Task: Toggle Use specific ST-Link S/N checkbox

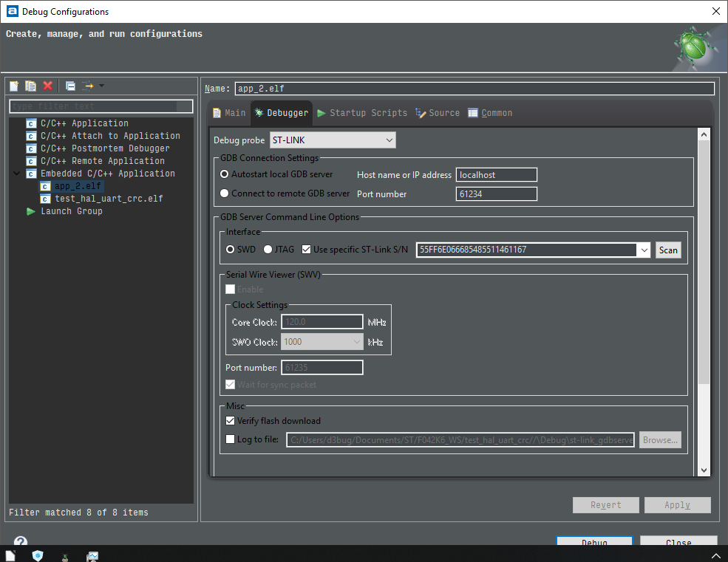Action: [306, 250]
